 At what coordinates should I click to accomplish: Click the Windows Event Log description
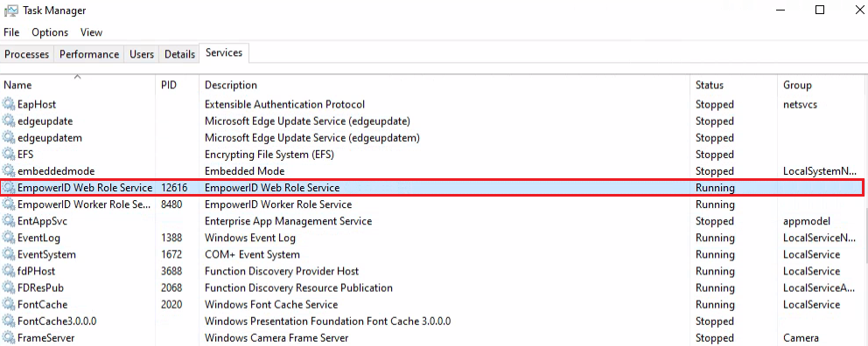250,239
